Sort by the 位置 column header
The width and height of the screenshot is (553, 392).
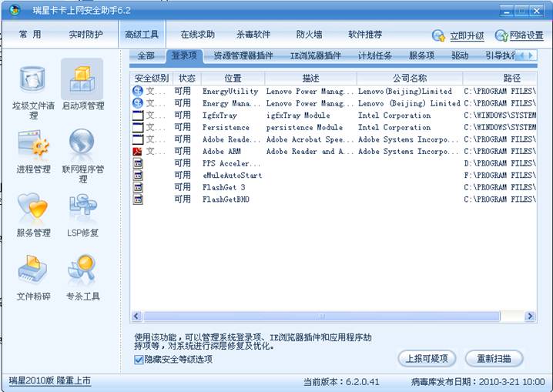pos(233,78)
